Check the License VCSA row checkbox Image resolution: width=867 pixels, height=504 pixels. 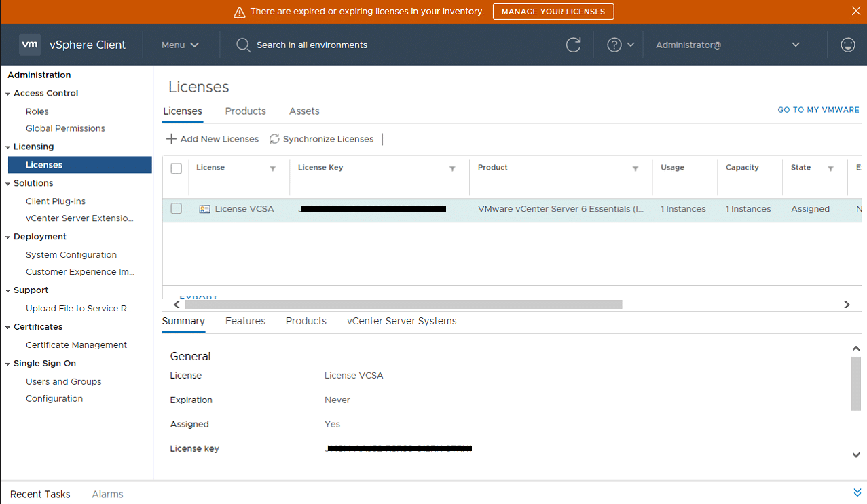(x=177, y=209)
